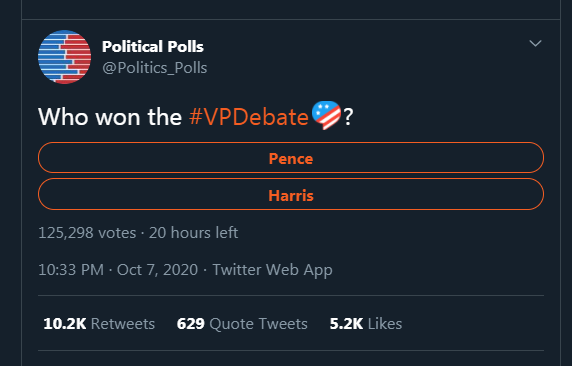572x366 pixels.
Task: Open the Political Polls profile avatar
Action: pos(65,57)
